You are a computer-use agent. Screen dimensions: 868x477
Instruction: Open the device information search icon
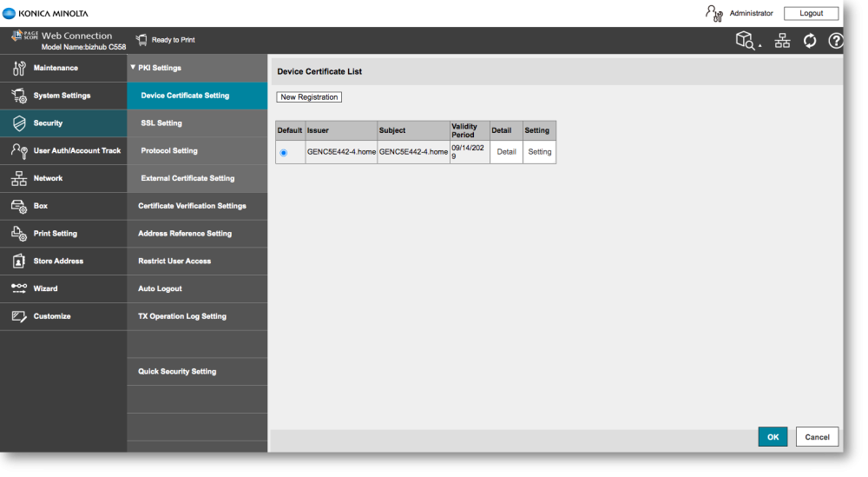(x=745, y=41)
